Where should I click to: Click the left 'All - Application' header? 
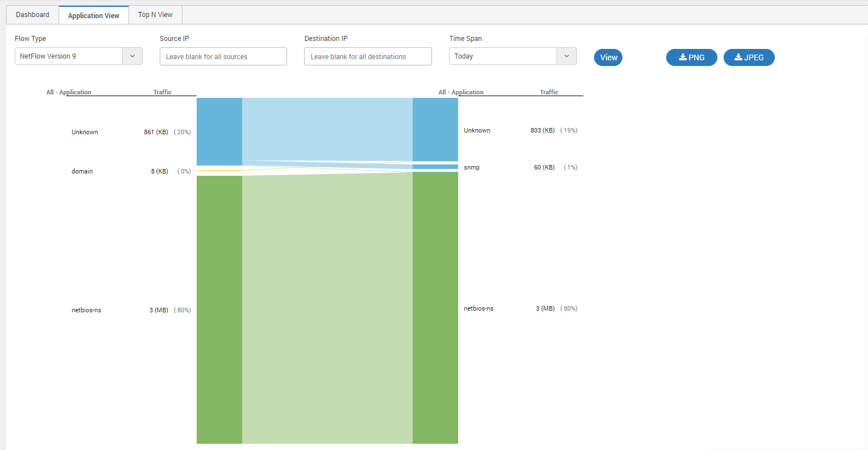pyautogui.click(x=69, y=92)
